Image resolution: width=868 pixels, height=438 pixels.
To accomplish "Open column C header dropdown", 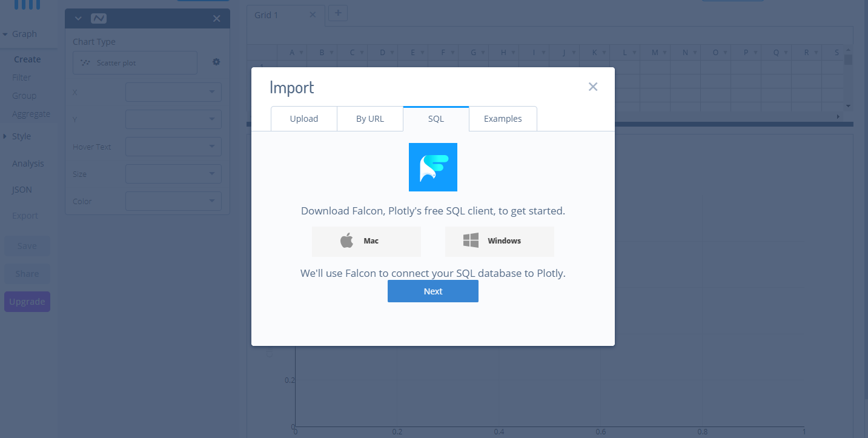I will (362, 53).
